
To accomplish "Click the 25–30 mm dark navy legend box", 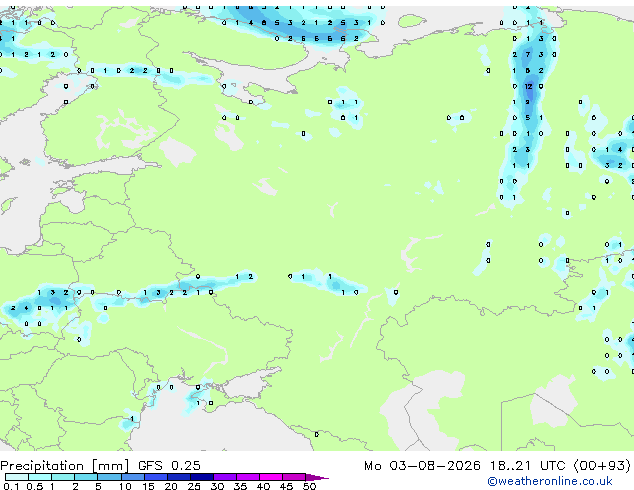I will tap(202, 477).
